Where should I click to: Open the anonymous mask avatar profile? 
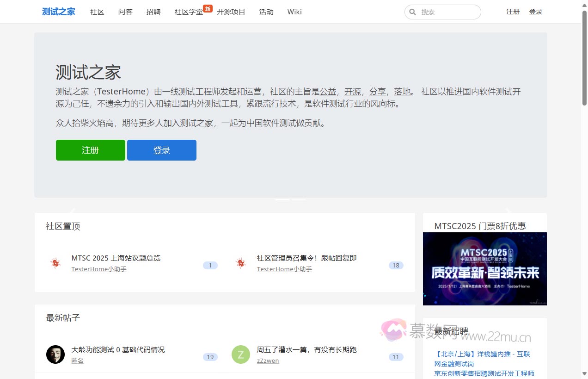[x=55, y=354]
